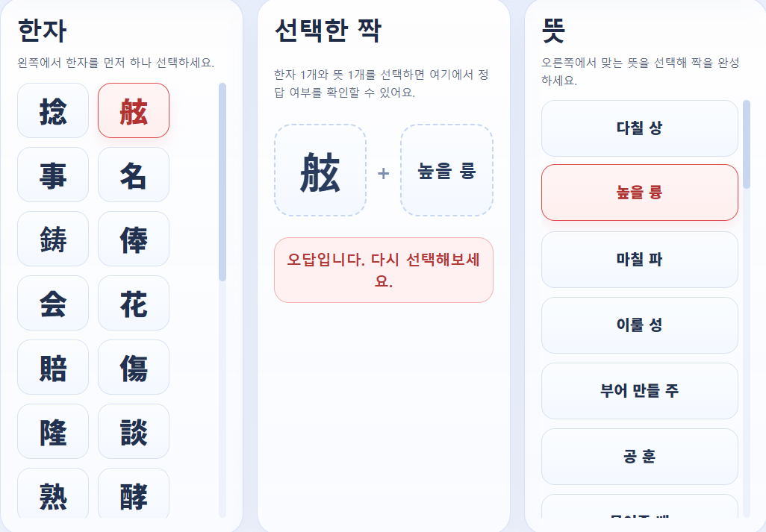Viewport: 766px width, 532px height.
Task: Click the 花 hanja card
Action: [x=133, y=303]
